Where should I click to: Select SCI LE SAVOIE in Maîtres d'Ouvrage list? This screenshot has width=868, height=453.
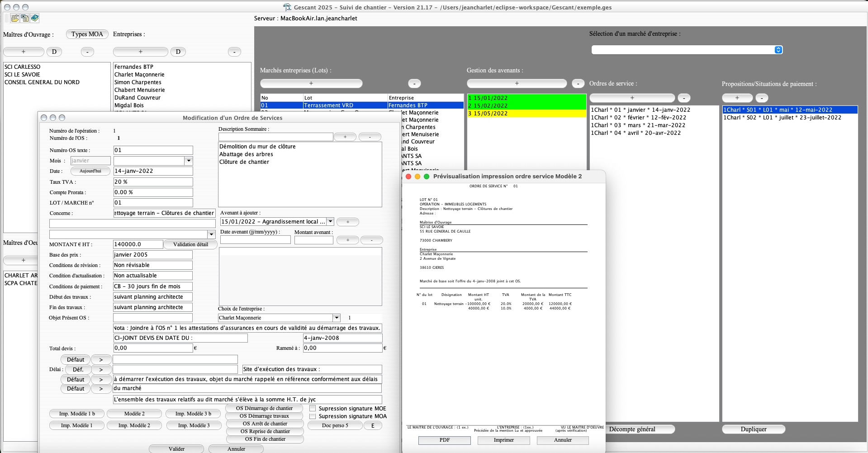(x=22, y=75)
